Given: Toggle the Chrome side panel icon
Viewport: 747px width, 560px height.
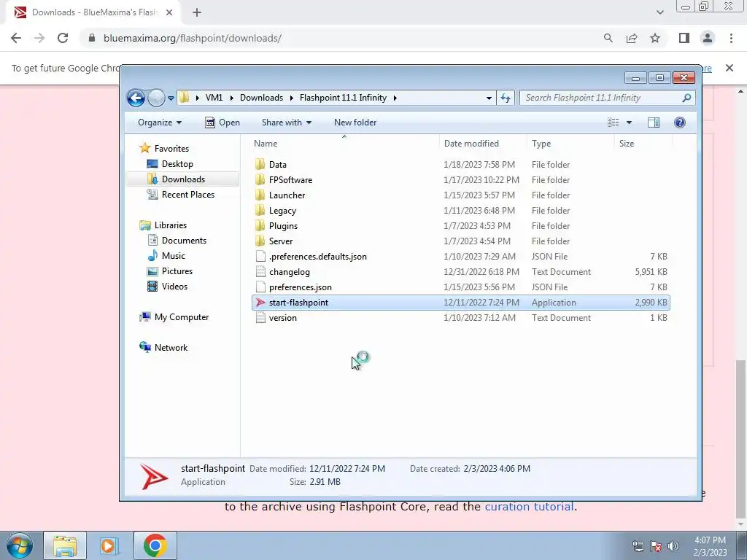Looking at the screenshot, I should point(684,38).
